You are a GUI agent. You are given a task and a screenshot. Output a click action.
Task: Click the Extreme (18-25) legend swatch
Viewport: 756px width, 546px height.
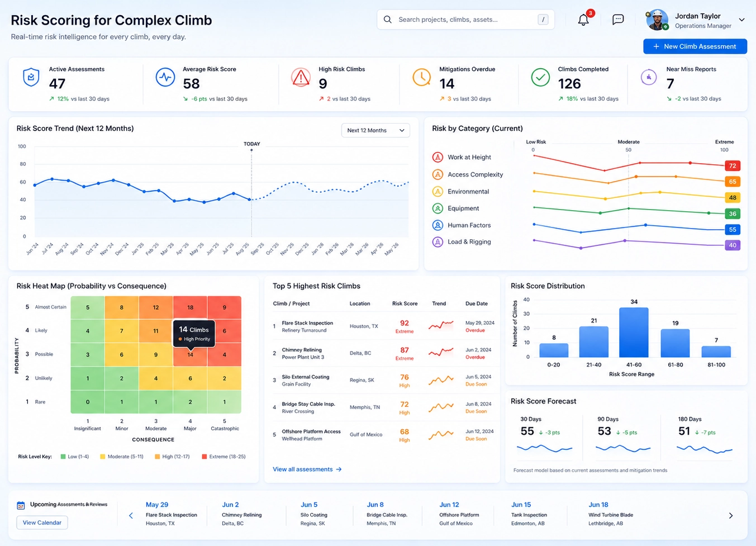[x=205, y=457]
